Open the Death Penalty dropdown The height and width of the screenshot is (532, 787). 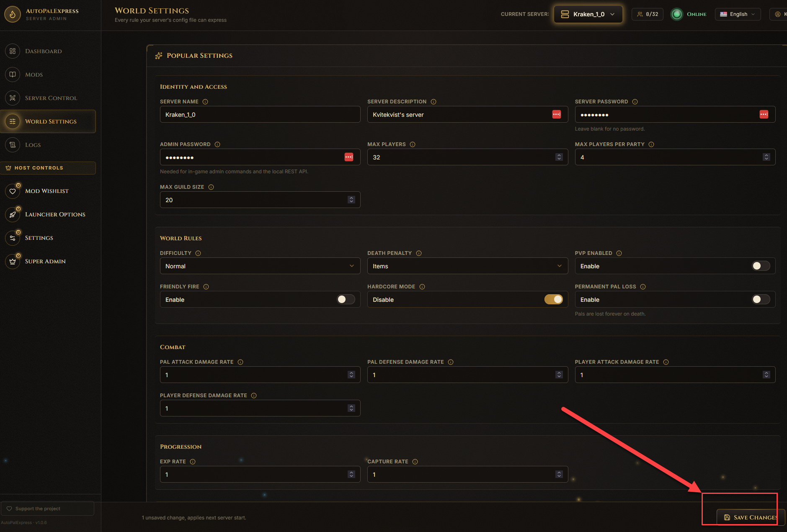pyautogui.click(x=467, y=266)
